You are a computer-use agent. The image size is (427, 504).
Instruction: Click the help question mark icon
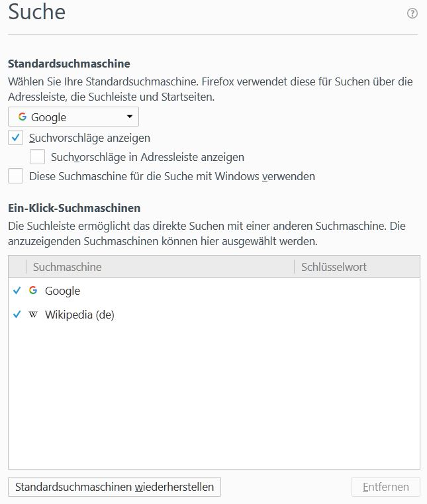coord(412,13)
